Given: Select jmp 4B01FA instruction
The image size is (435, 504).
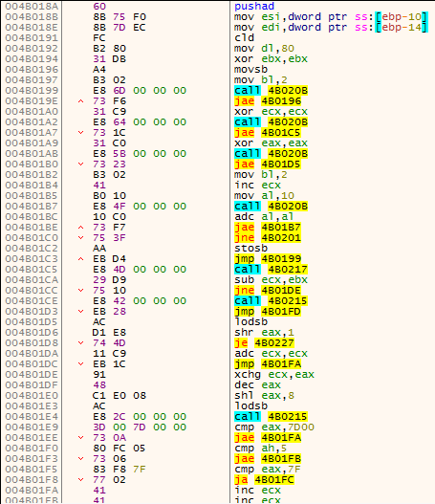Looking at the screenshot, I should [268, 363].
